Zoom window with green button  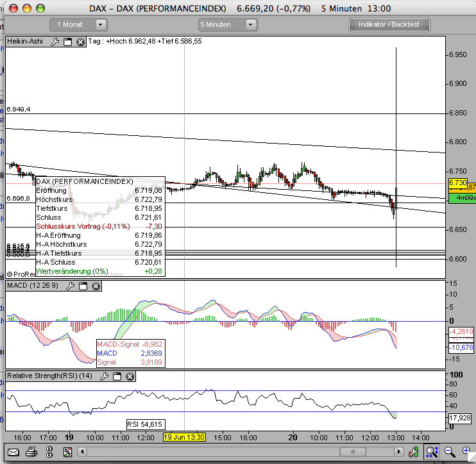point(40,8)
